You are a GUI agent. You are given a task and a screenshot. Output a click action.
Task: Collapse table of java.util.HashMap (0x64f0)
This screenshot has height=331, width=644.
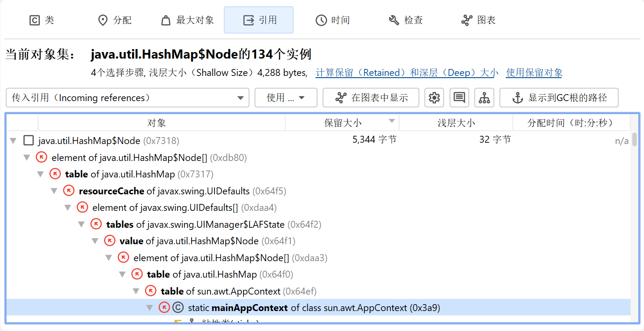[123, 275]
